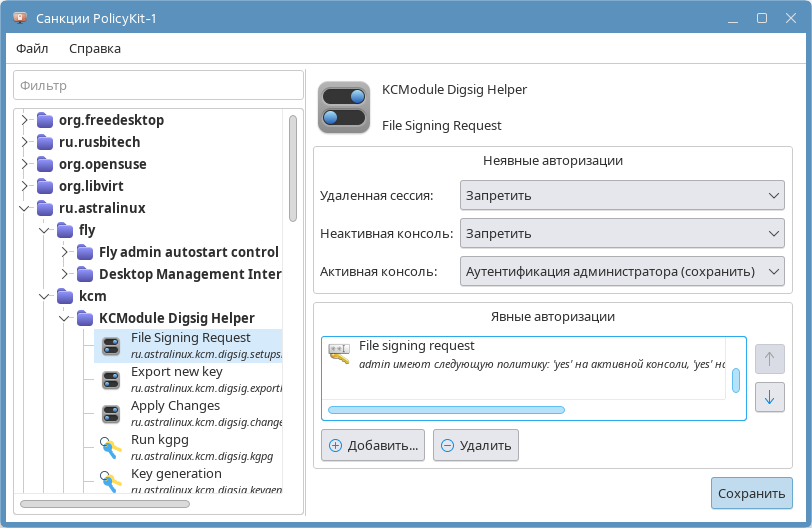Open the Неактивная консоль dropdown
812x528 pixels.
(x=622, y=233)
